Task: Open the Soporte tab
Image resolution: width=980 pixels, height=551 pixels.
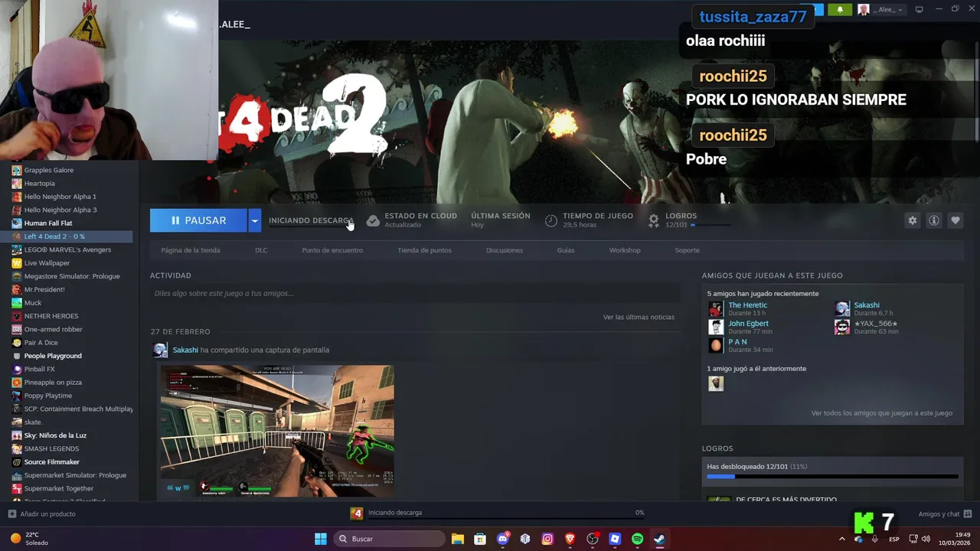Action: click(x=688, y=250)
